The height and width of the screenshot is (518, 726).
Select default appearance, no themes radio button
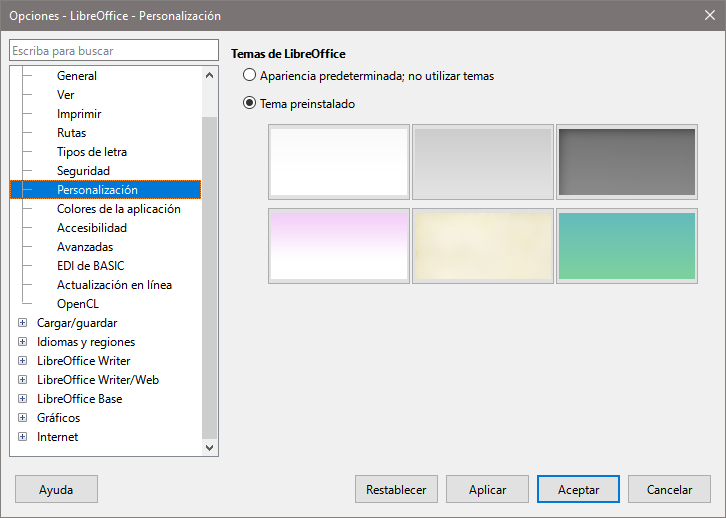(x=250, y=75)
